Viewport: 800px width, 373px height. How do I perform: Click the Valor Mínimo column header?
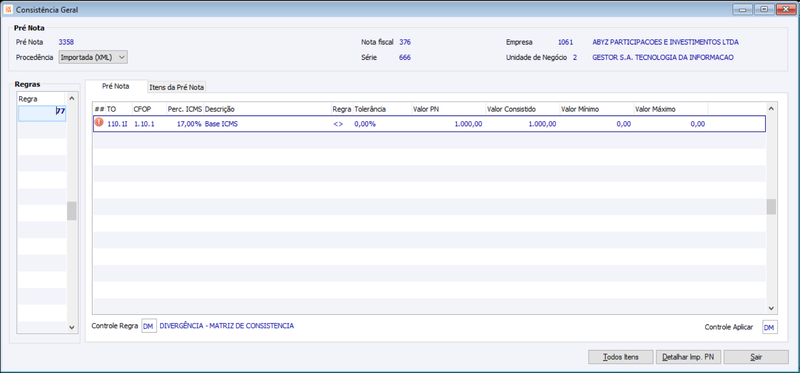tap(596, 109)
